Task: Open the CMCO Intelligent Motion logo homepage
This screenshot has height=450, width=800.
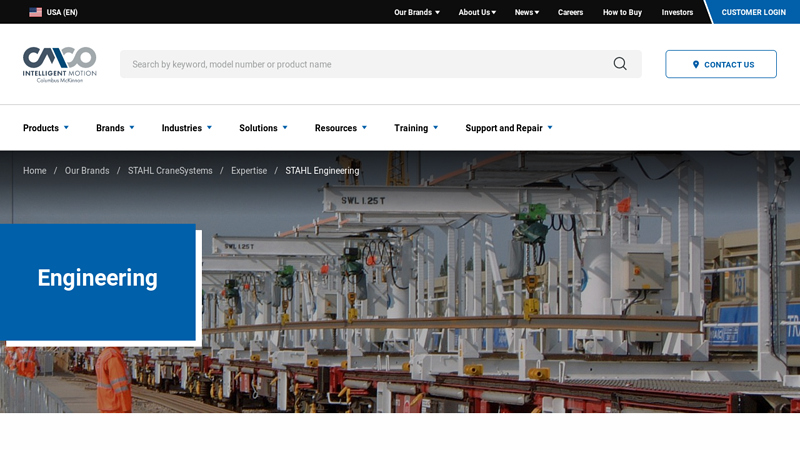Action: (x=60, y=64)
